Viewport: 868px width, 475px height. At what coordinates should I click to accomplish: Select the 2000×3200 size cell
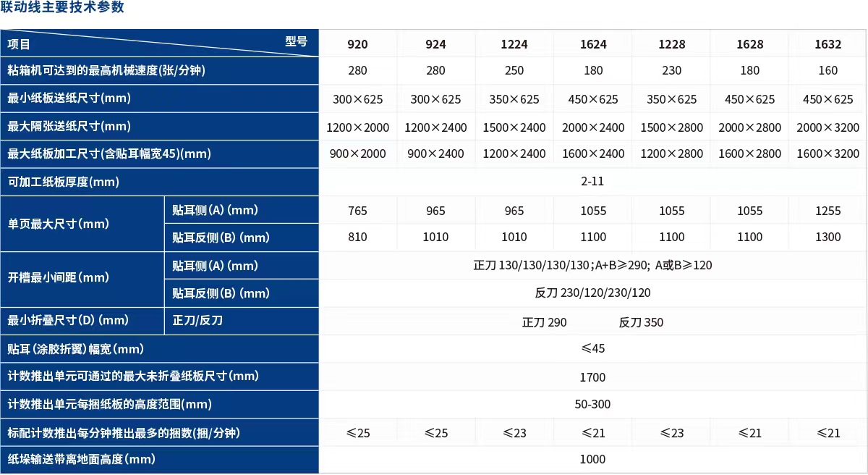(827, 127)
